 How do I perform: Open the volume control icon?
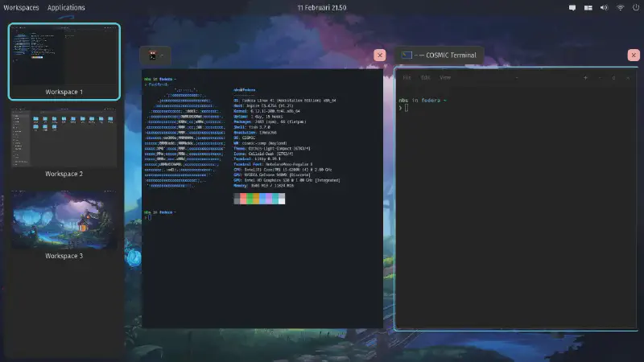pos(605,7)
